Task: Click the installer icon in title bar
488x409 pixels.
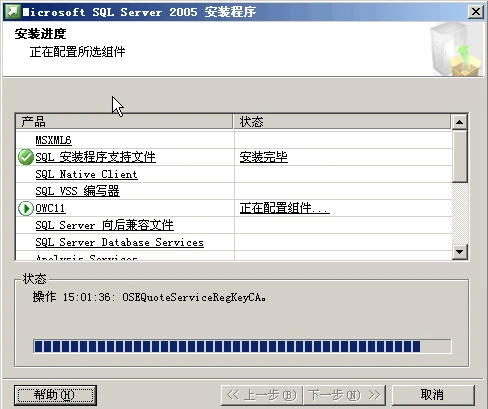Action: tap(13, 12)
